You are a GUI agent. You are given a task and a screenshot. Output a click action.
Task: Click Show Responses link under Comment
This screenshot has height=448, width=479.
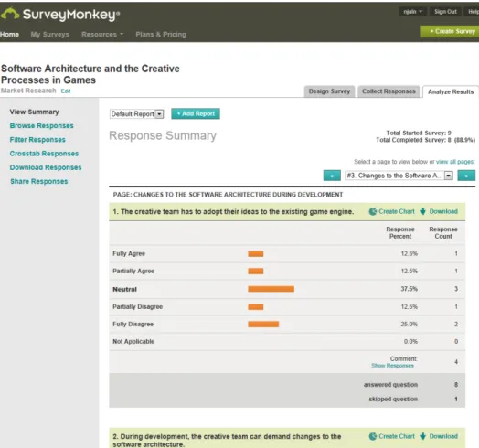click(392, 366)
